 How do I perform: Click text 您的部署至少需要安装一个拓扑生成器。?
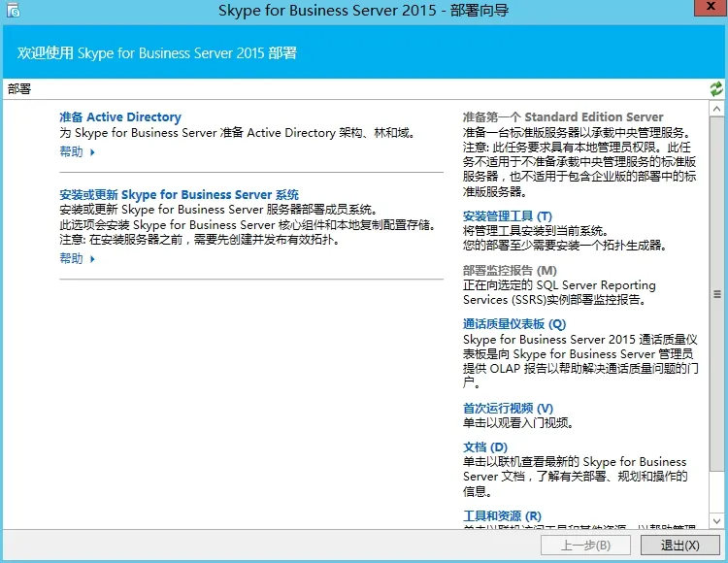pos(565,245)
